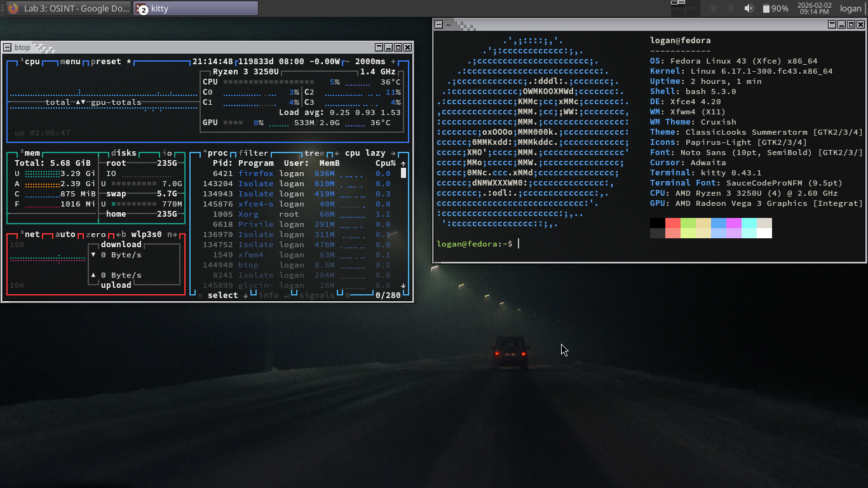The image size is (868, 488).
Task: Toggle auto scaling in btop net panel
Action: point(65,234)
